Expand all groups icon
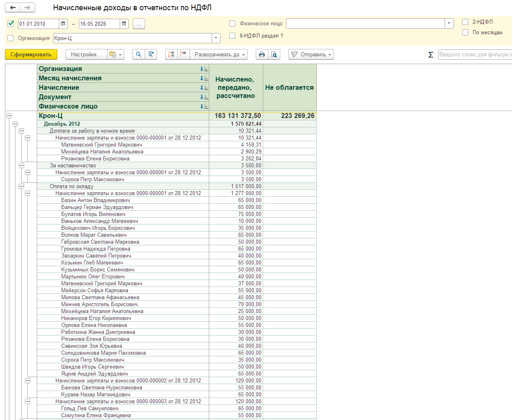This screenshot has height=420, width=512. coord(171,54)
